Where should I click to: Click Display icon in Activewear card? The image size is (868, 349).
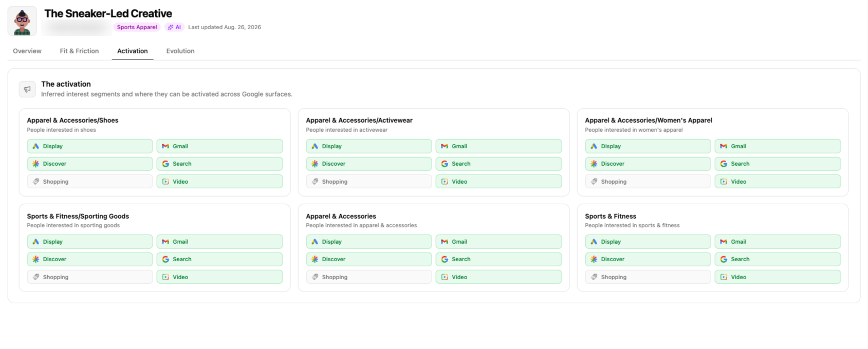tap(315, 146)
